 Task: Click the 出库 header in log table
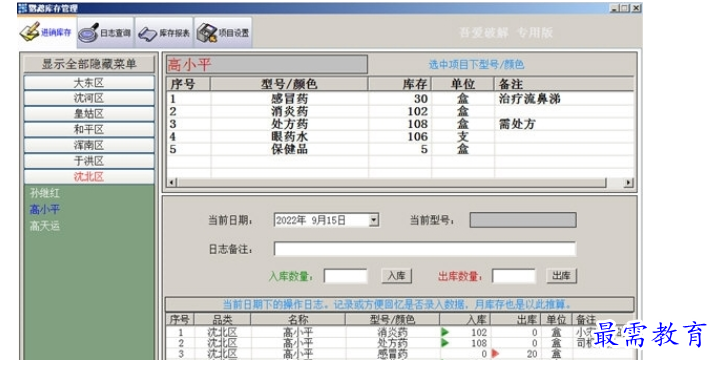point(515,320)
